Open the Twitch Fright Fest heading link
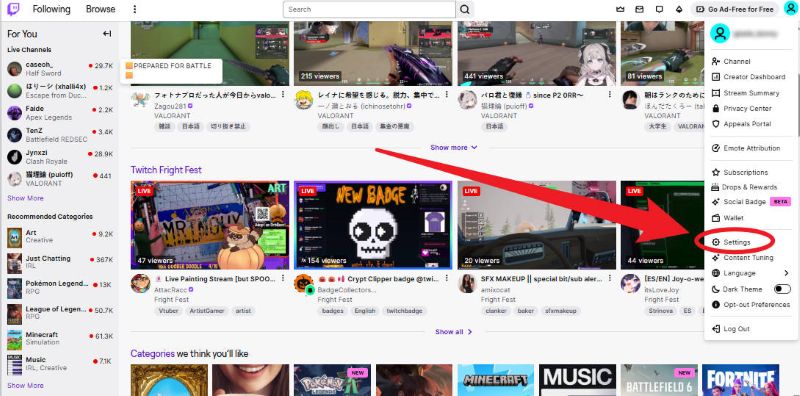800x396 pixels. click(x=166, y=170)
